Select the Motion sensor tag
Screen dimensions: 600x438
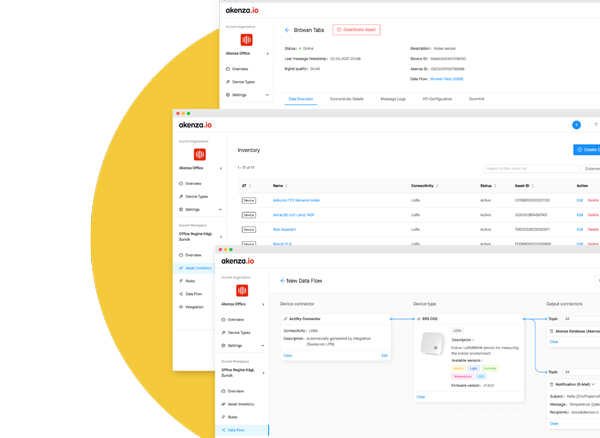458,368
